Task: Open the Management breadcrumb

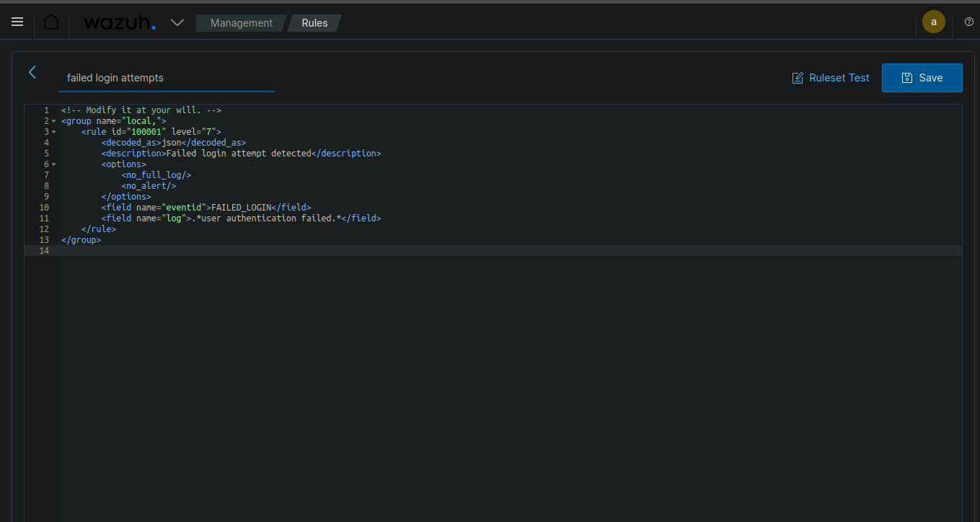Action: point(242,23)
